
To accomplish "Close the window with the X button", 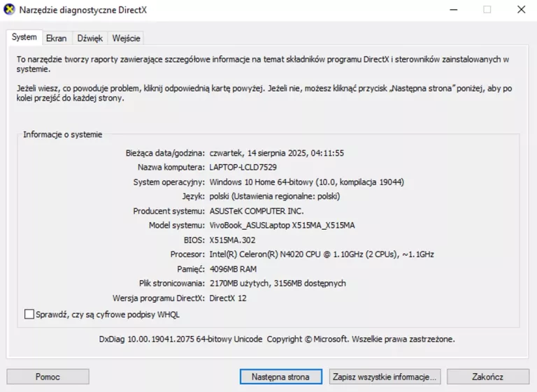I will click(521, 10).
